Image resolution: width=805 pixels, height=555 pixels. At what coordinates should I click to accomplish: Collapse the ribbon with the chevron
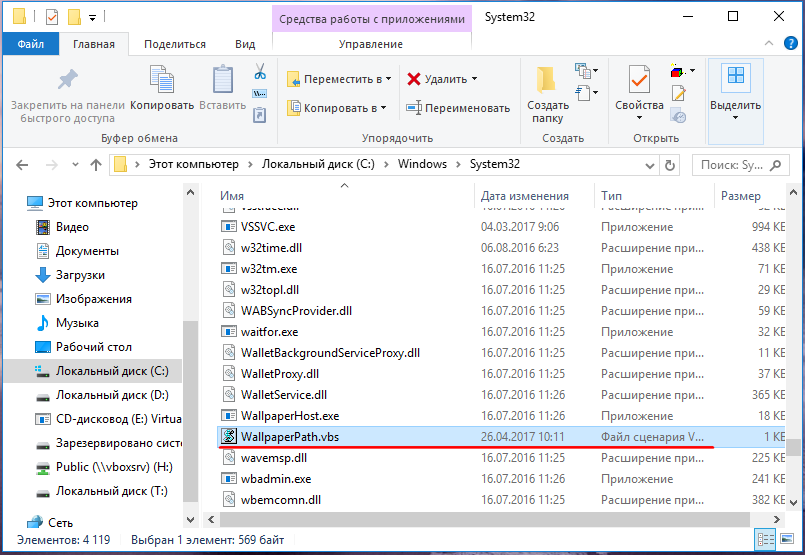click(x=769, y=44)
